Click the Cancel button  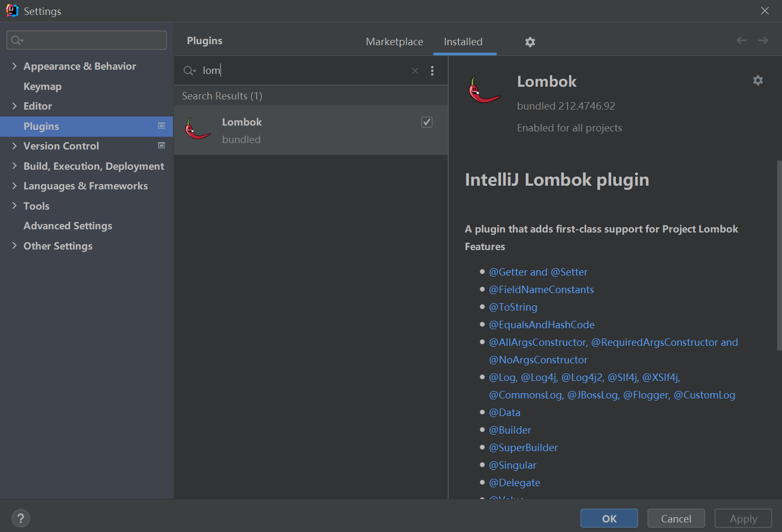[676, 519]
